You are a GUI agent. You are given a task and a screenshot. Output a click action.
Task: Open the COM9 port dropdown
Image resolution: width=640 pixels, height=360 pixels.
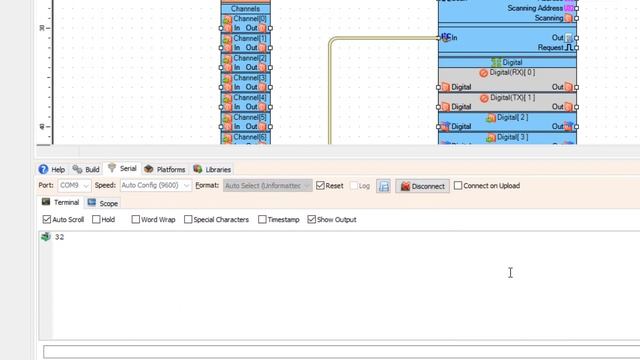[74, 186]
